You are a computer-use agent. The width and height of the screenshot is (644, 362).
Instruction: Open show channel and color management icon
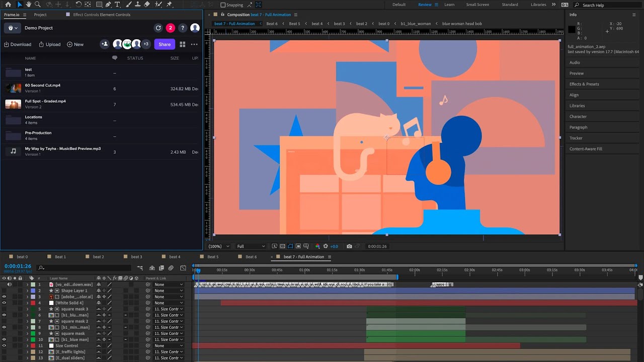point(317,246)
